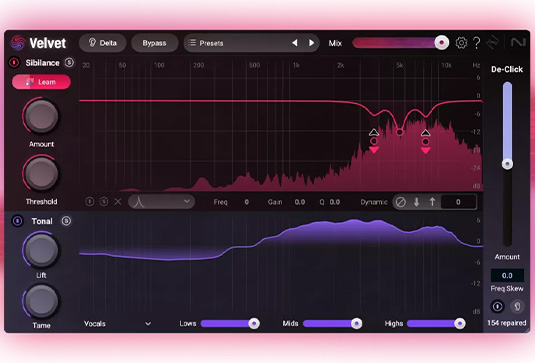
Task: Toggle Tonal module power
Action: (17, 221)
